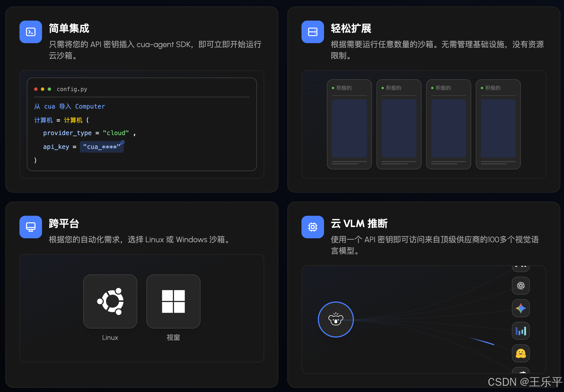This screenshot has width=564, height=392.
Task: Click the terminal icon beside 简单集成 heading
Action: (x=30, y=32)
